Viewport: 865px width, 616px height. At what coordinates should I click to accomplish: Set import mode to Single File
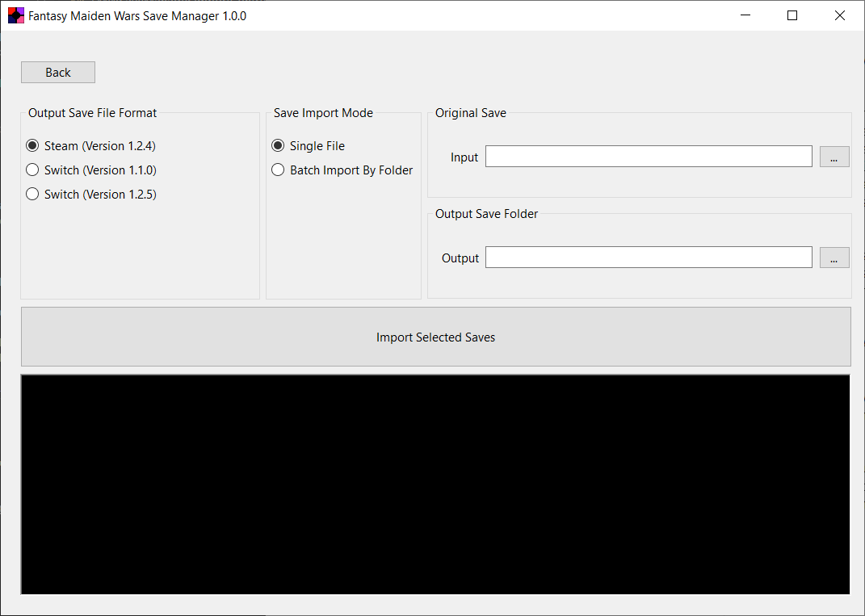[309, 145]
